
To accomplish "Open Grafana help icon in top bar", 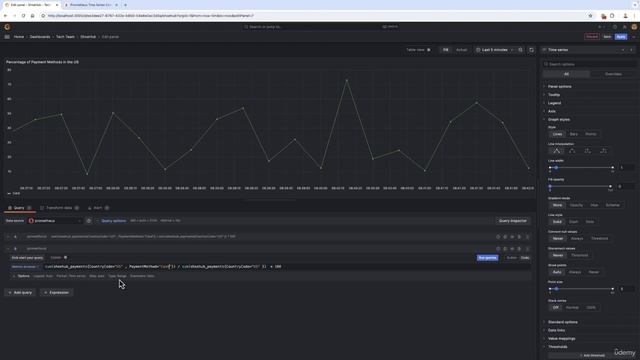I will (x=615, y=27).
